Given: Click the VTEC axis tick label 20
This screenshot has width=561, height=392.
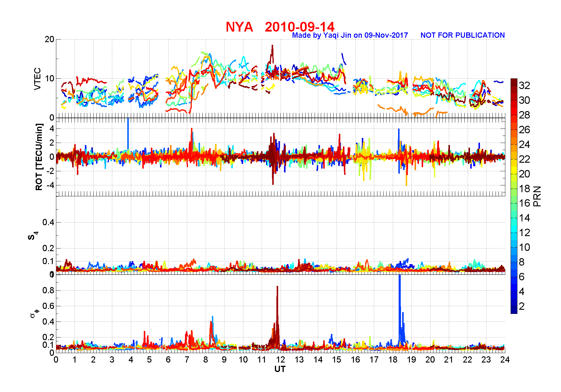Looking at the screenshot, I should pos(49,39).
